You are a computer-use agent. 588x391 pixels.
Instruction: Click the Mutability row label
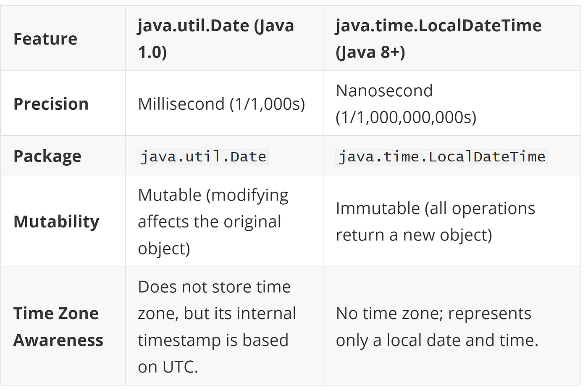coord(63,221)
